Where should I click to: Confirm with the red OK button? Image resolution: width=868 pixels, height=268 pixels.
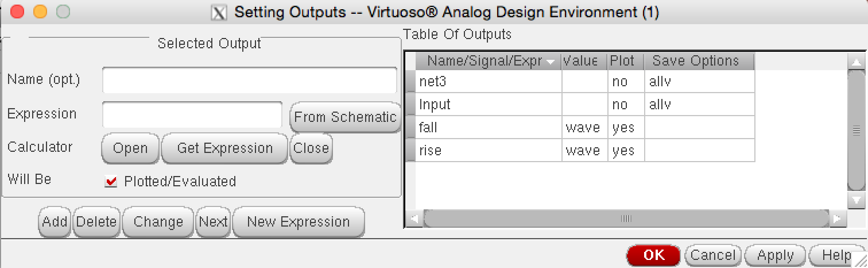coord(653,255)
